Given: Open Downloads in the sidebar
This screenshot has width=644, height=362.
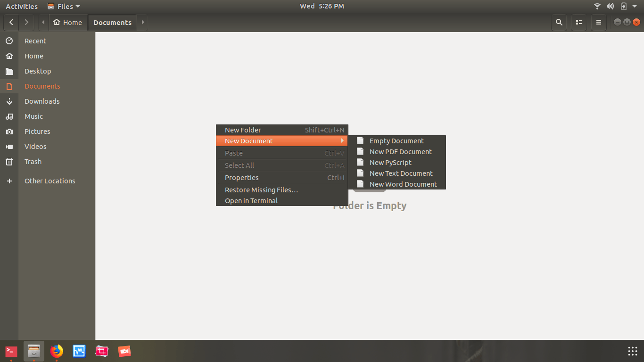Looking at the screenshot, I should (x=42, y=101).
